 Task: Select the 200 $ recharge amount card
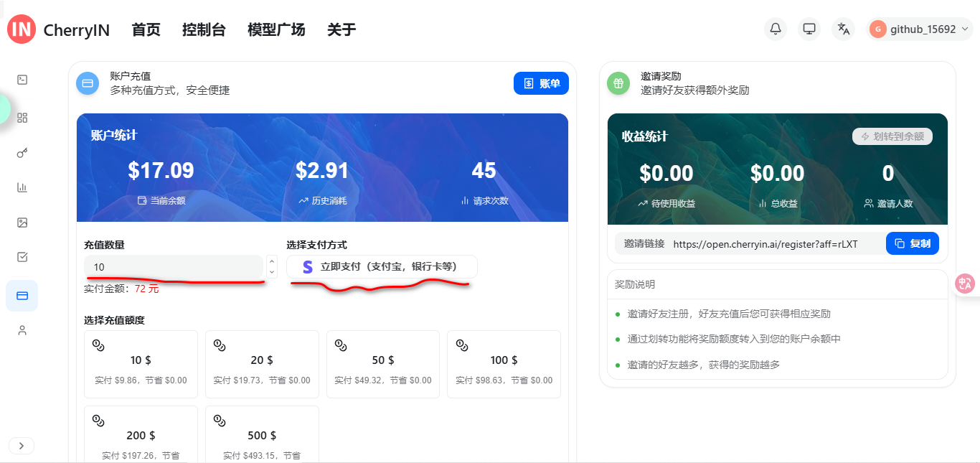click(x=141, y=434)
